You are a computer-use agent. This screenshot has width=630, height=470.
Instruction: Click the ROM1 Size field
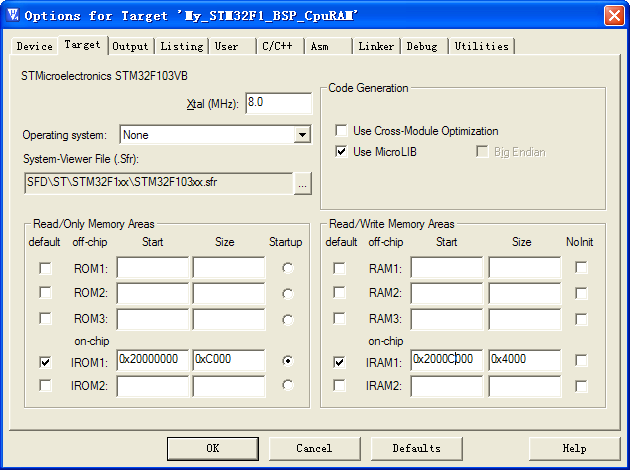click(229, 268)
